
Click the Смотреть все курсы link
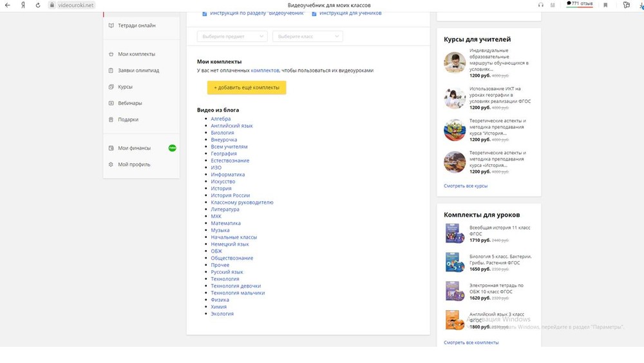coord(465,186)
